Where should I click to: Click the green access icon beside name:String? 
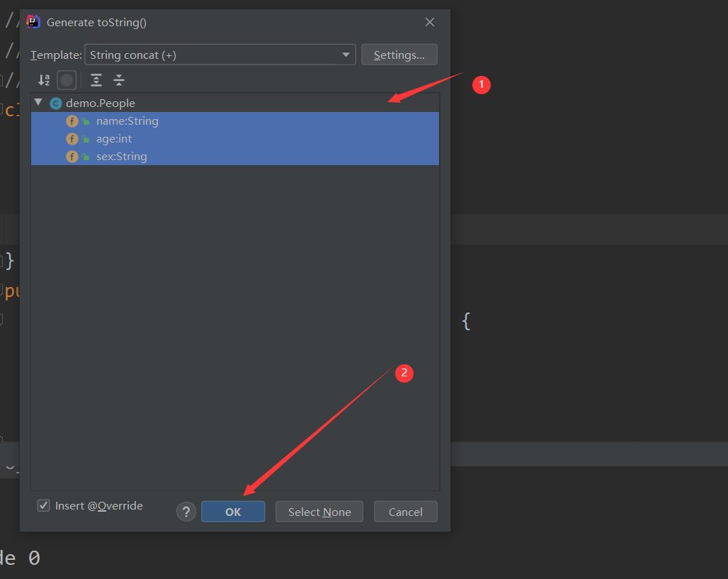point(86,121)
